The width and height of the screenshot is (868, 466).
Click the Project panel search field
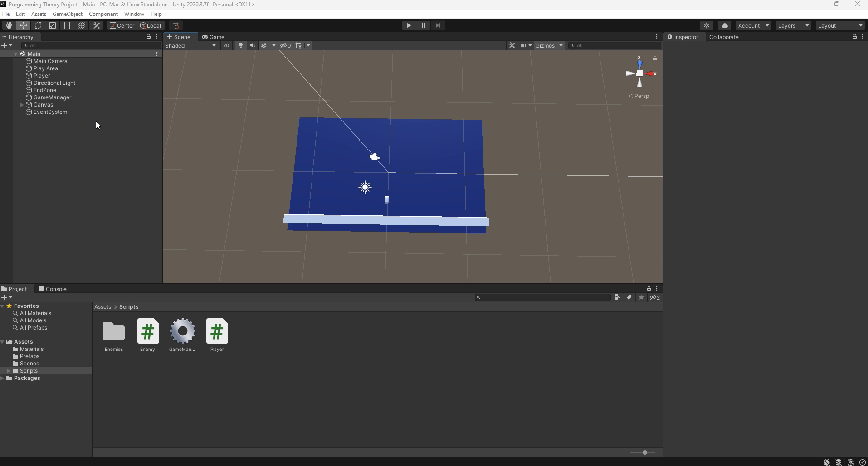pyautogui.click(x=543, y=297)
